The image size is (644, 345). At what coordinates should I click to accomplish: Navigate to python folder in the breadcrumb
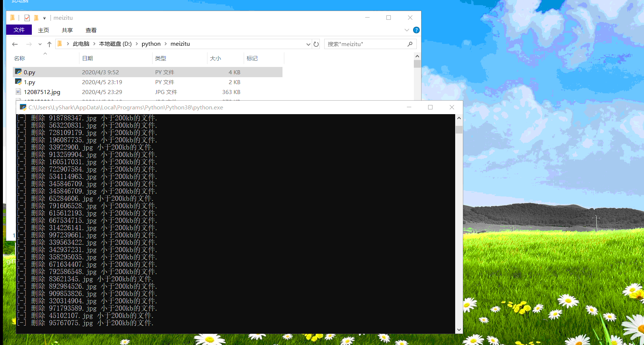pos(151,44)
